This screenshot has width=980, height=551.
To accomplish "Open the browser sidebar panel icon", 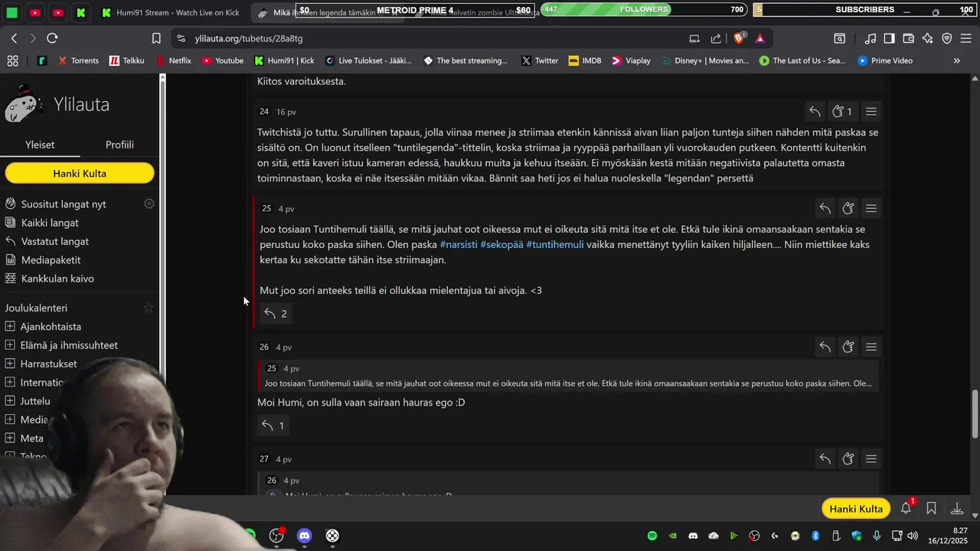I will (889, 38).
